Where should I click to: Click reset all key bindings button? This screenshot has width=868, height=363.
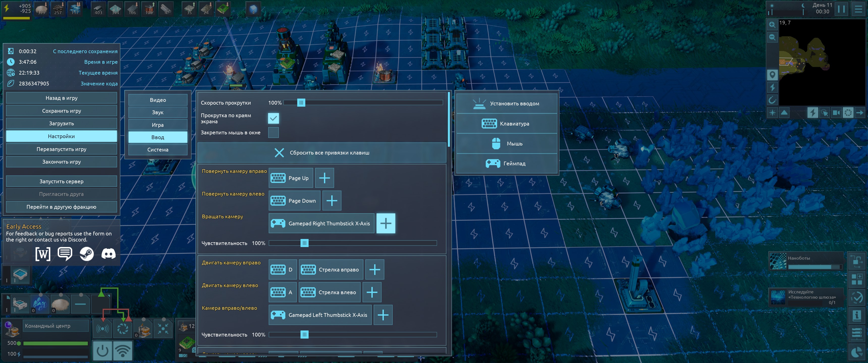click(x=322, y=153)
